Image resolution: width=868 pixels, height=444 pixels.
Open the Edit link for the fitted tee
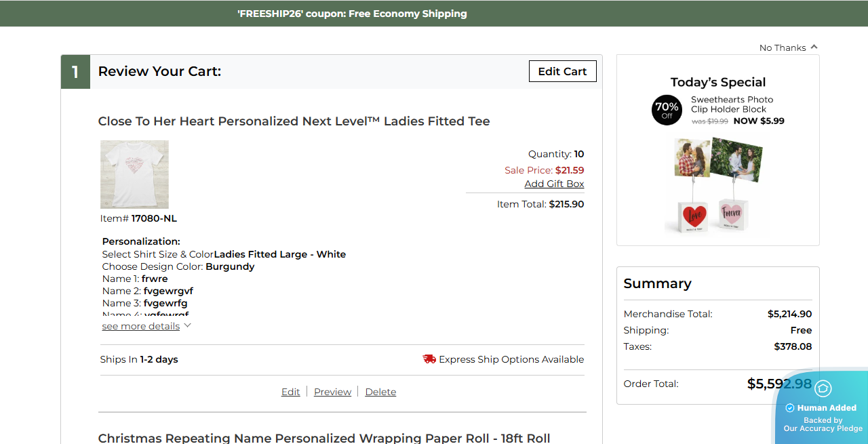[290, 392]
